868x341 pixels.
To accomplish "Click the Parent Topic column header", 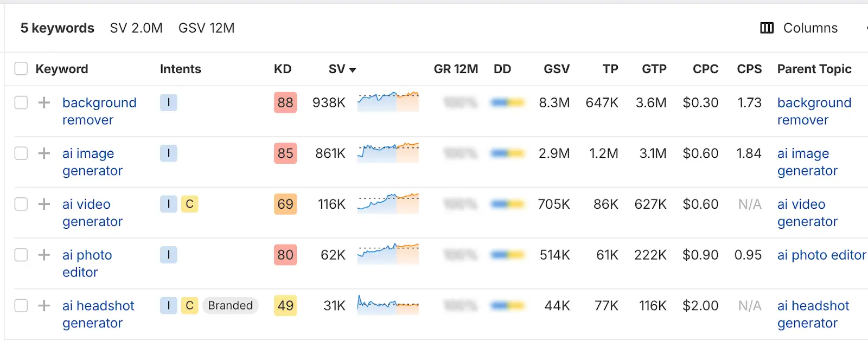I will click(814, 69).
